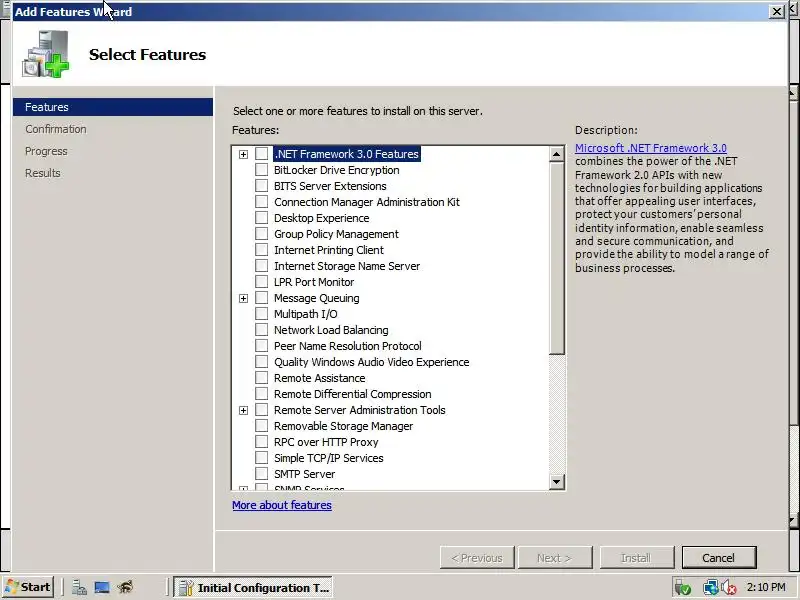Enable Remote Server Administration Tools checkbox
800x600 pixels.
pos(261,410)
